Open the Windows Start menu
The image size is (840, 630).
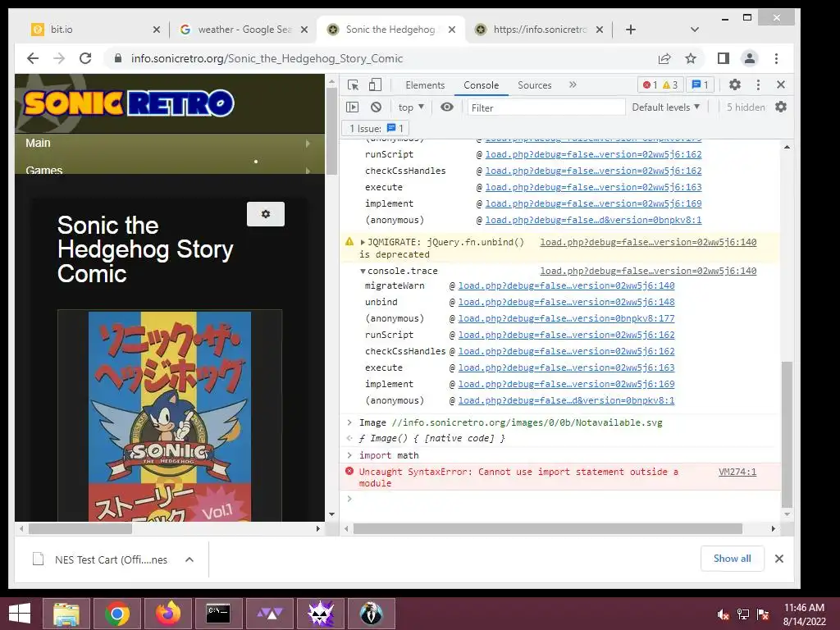20,614
